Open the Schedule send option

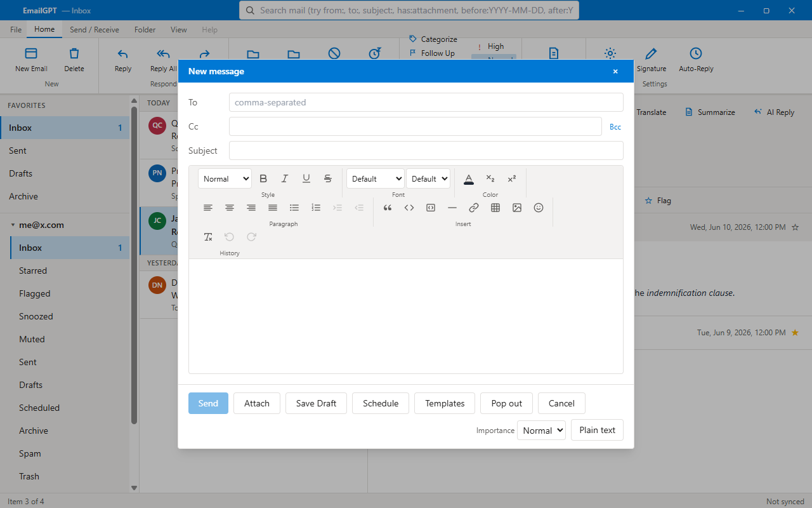pyautogui.click(x=381, y=403)
